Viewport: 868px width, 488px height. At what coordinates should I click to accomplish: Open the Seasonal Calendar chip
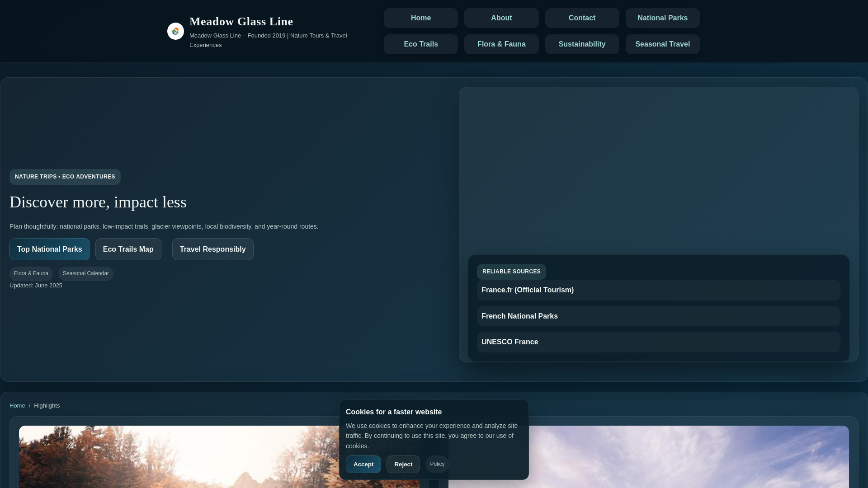point(86,273)
